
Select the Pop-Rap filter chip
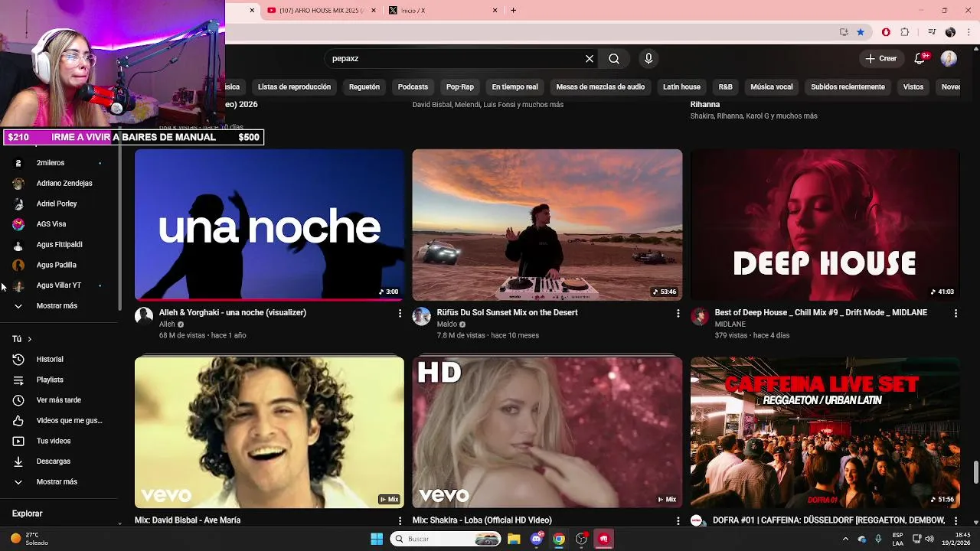click(460, 86)
